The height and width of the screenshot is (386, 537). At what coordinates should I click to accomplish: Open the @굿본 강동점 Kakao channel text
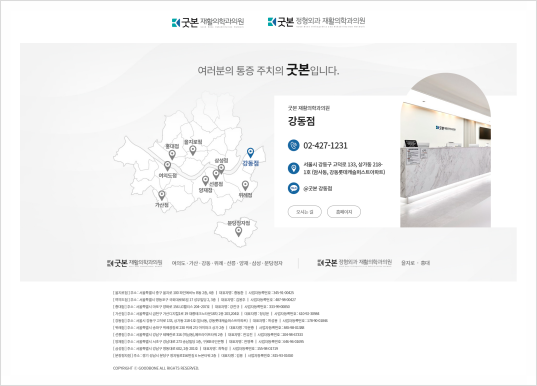pos(318,188)
